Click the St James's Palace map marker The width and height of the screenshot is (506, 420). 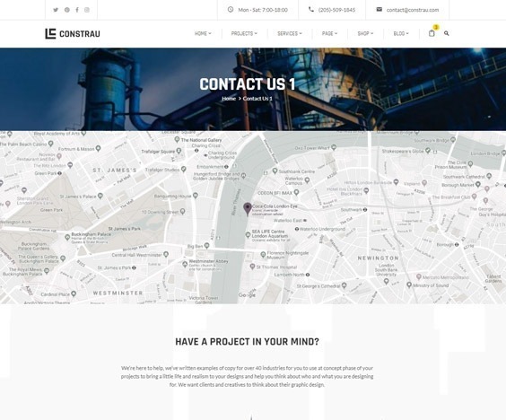[100, 196]
